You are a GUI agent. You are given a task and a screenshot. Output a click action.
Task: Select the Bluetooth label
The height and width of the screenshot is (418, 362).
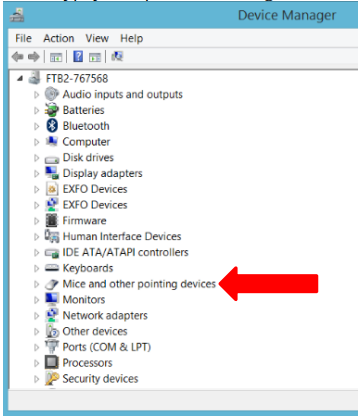coord(86,126)
